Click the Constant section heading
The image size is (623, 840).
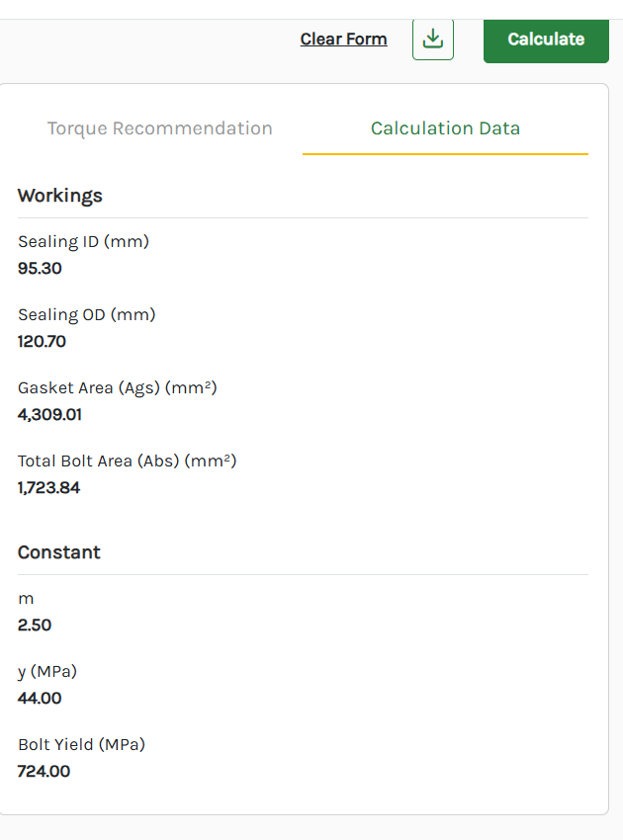pos(59,552)
